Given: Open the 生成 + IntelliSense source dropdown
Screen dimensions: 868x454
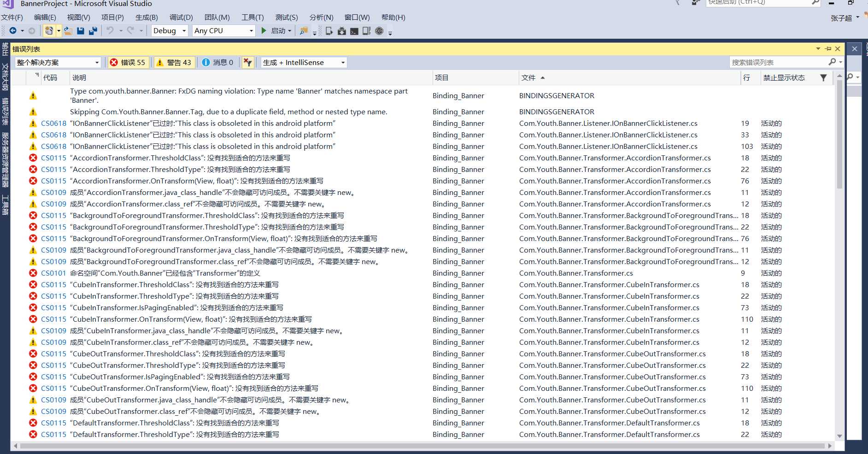Looking at the screenshot, I should (x=304, y=63).
